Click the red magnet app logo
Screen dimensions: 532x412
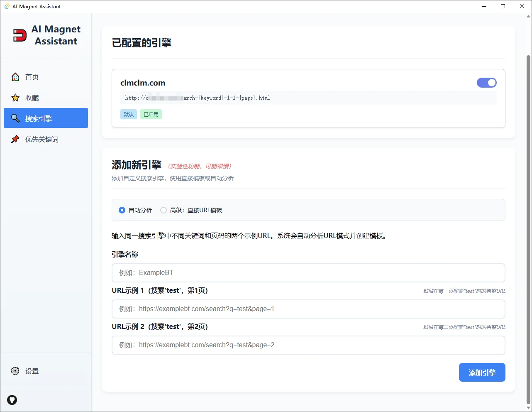20,35
